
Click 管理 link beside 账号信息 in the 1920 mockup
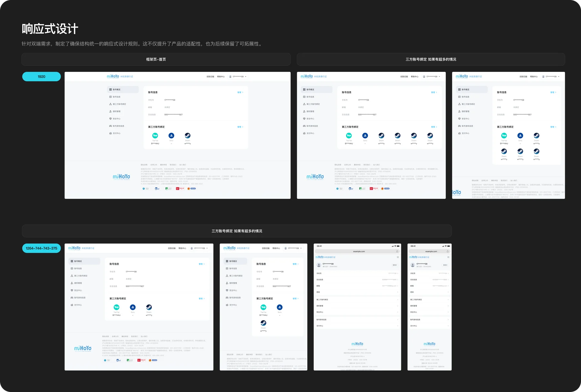tap(240, 93)
